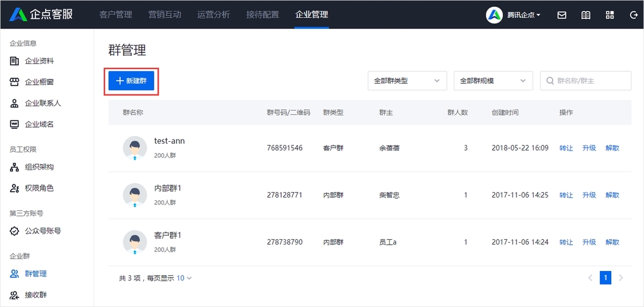Go to 组织架构 in sidebar

pos(32,167)
